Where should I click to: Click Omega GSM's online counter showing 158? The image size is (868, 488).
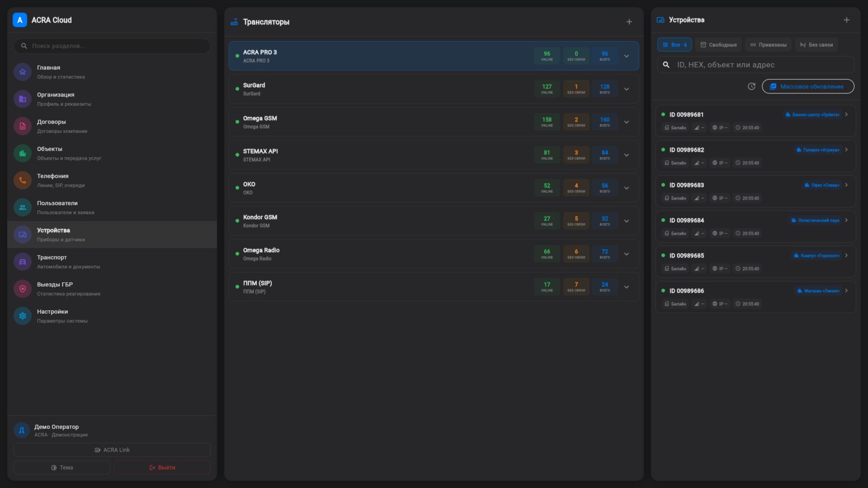click(x=547, y=122)
